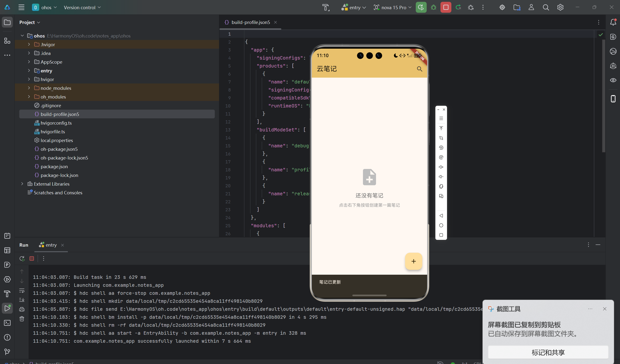Select the entry tab in the Run panel
This screenshot has height=364, width=620.
(x=51, y=245)
